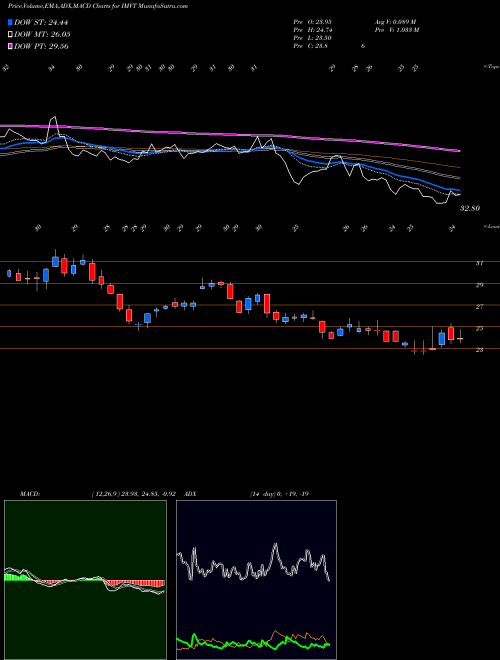Click the '<Lows' label beside the lows row
The height and width of the screenshot is (660, 500).
[x=491, y=226]
